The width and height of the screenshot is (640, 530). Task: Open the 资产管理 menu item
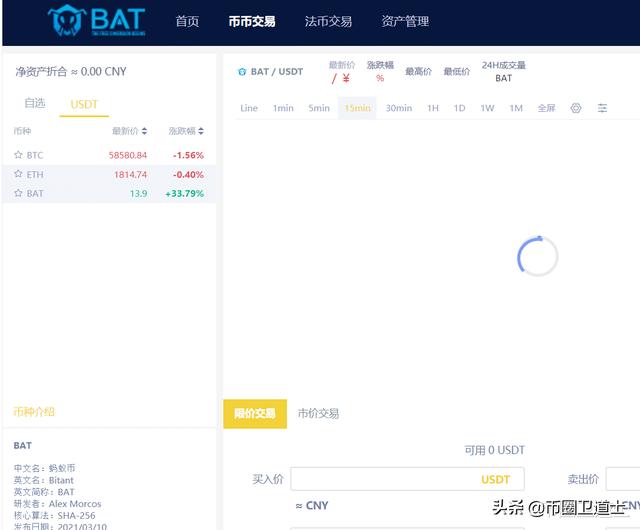tap(405, 21)
